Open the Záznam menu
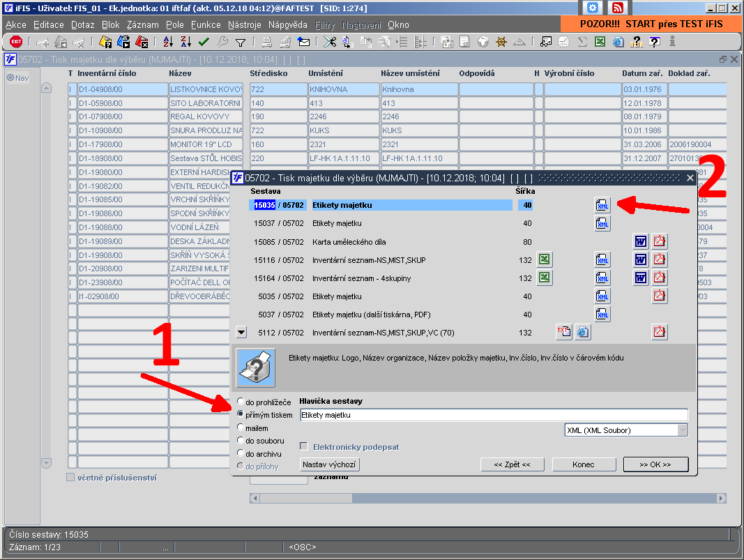This screenshot has height=560, width=744. 143,24
